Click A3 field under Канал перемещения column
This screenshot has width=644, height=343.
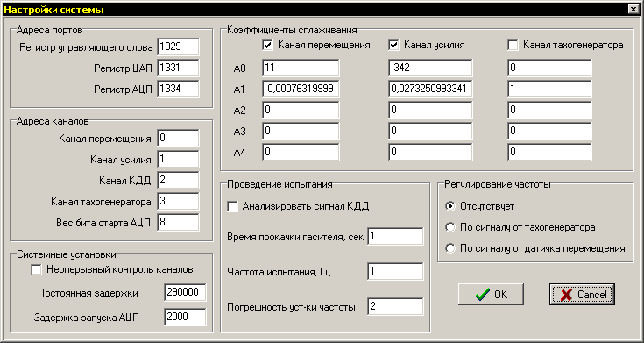coord(301,132)
